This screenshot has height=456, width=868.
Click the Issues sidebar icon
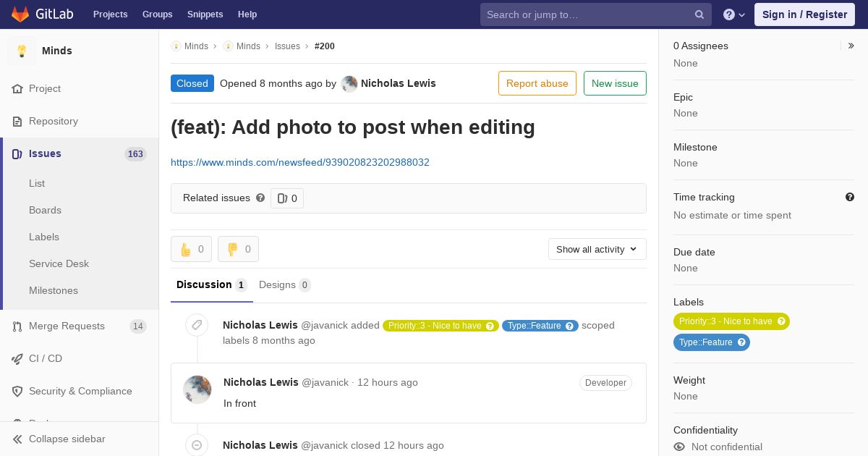[x=17, y=153]
